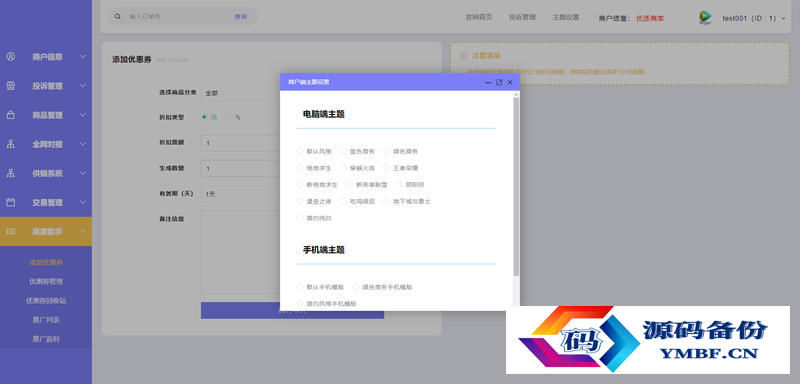The height and width of the screenshot is (384, 800).
Task: Expand the 全网对接 chevron
Action: pos(83,144)
